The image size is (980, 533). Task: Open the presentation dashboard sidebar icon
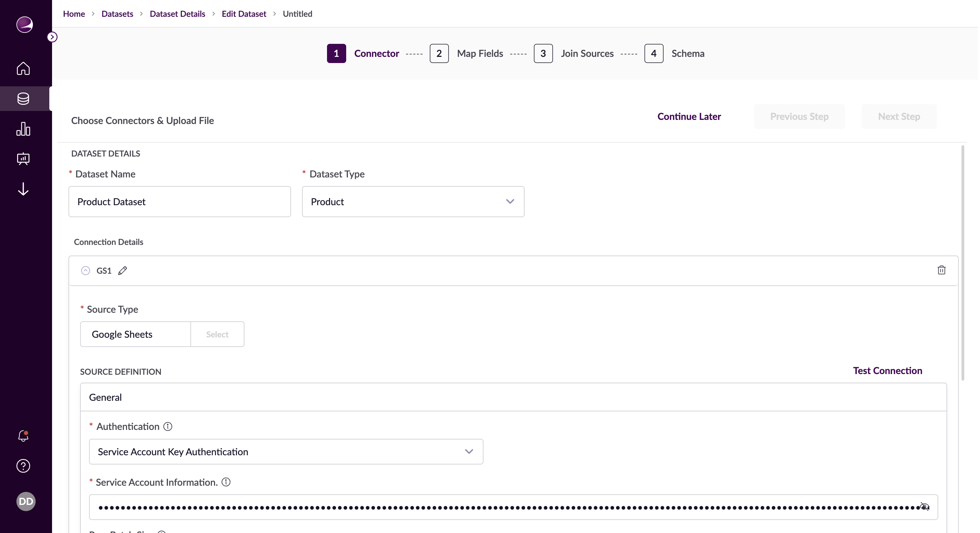coord(23,159)
